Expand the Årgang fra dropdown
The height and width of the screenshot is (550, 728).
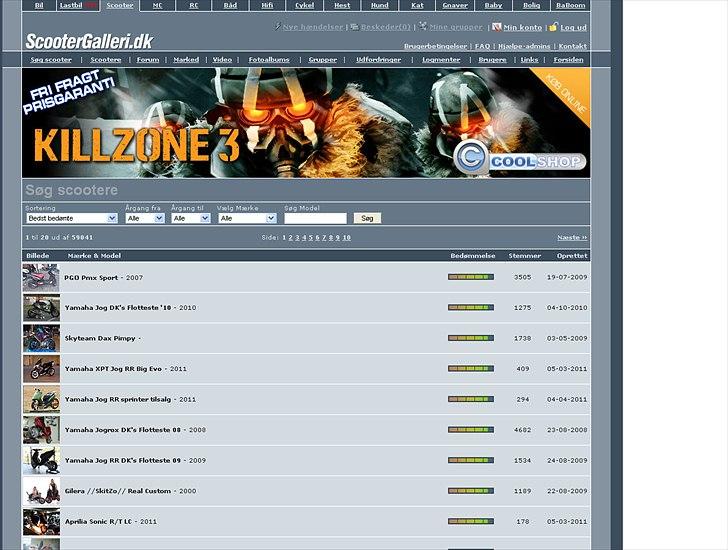(145, 218)
